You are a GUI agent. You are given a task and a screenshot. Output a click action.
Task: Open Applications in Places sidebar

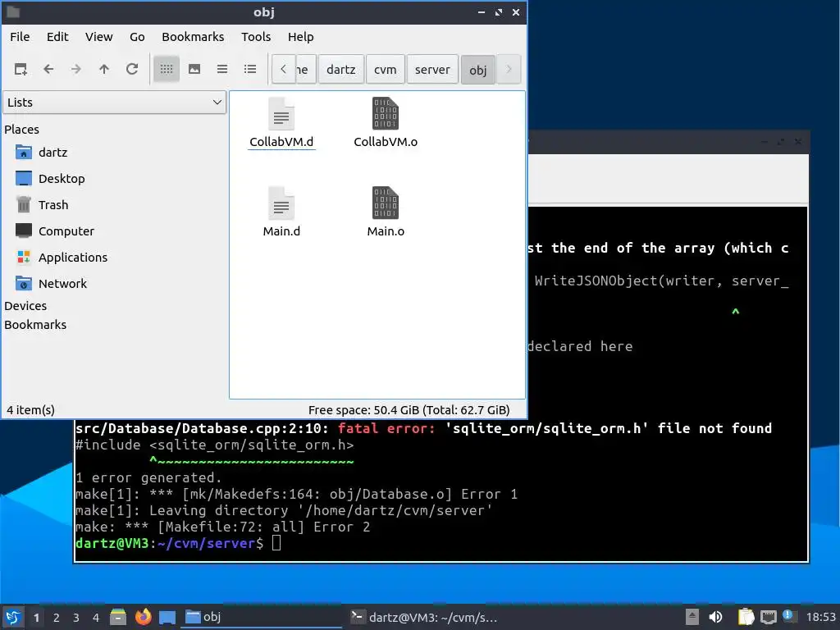point(72,258)
